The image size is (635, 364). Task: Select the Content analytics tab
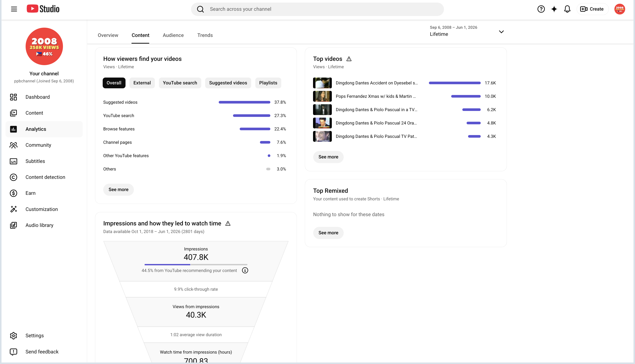[140, 35]
